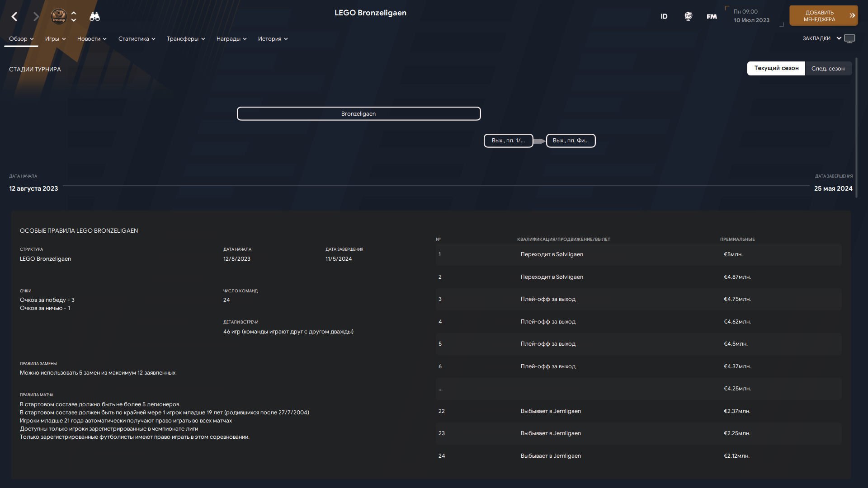Image resolution: width=868 pixels, height=488 pixels.
Task: Open the globe world icon
Action: coord(688,16)
